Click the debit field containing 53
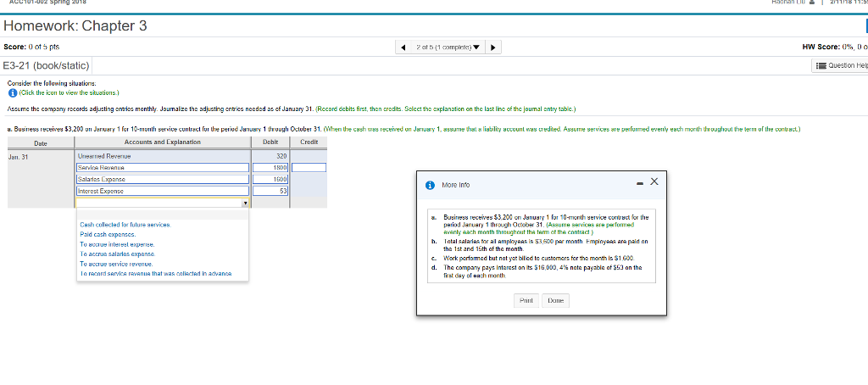Image resolution: width=868 pixels, height=385 pixels. [272, 191]
